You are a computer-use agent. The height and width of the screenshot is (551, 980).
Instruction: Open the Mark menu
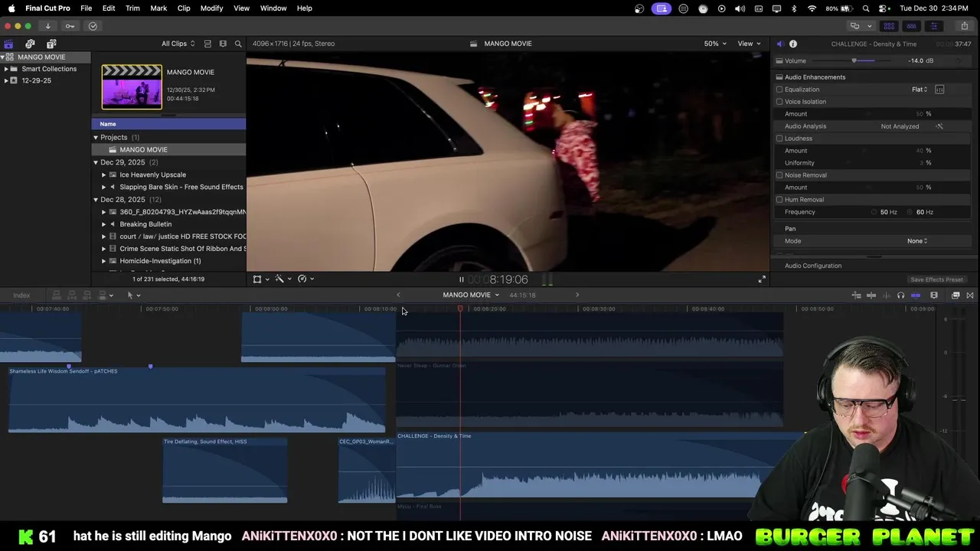(158, 8)
